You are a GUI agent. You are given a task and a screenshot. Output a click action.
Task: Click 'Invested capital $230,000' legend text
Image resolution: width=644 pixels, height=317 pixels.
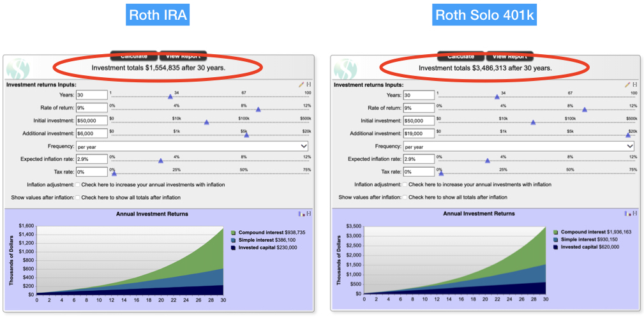click(268, 247)
